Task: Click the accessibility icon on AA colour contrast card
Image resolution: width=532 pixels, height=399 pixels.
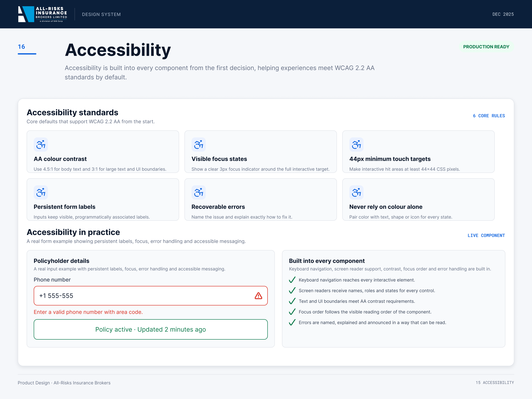Action: pos(41,145)
